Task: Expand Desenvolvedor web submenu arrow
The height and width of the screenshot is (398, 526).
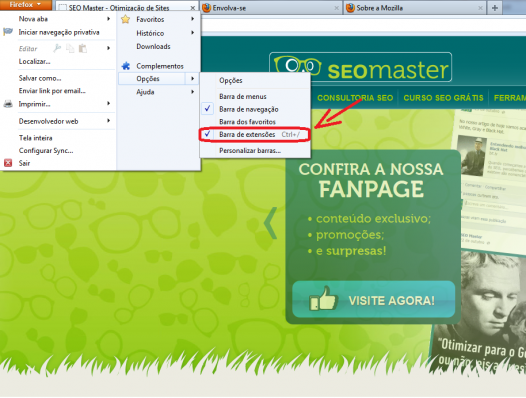Action: [108, 120]
